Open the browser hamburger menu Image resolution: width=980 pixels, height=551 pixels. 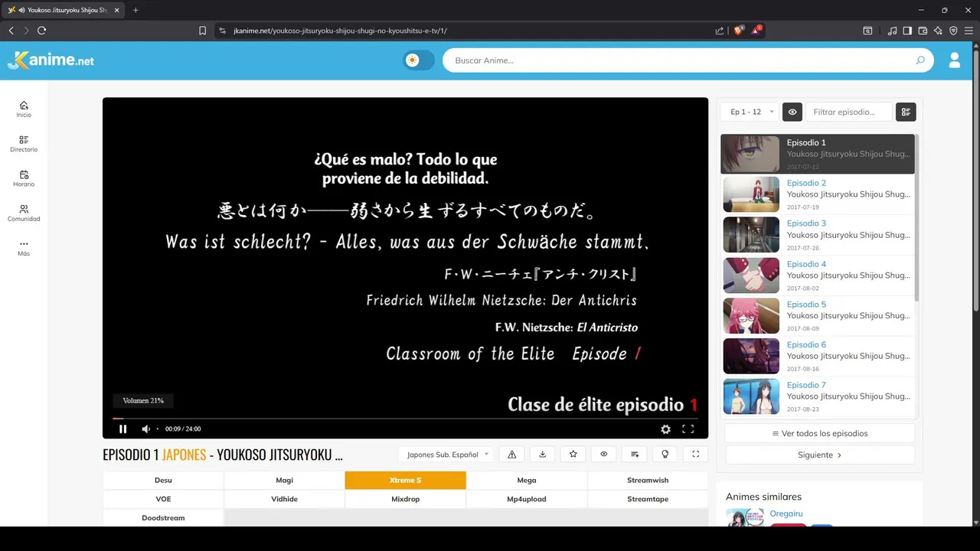969,31
